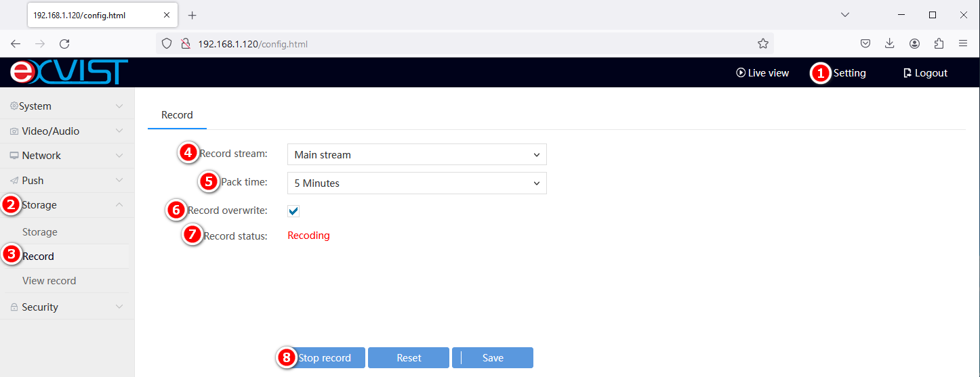The image size is (980, 377).
Task: Open the Firefox downloads icon
Action: coord(890,44)
